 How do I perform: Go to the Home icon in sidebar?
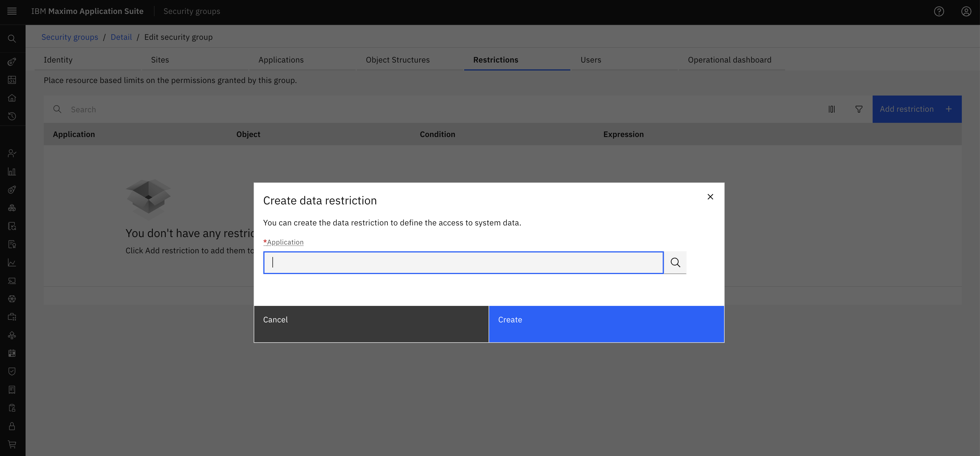coord(12,98)
